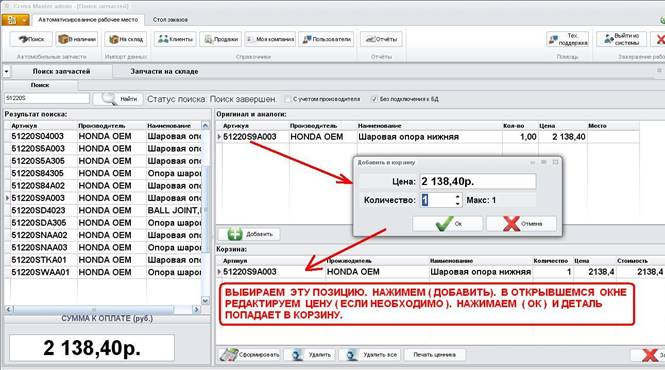Open the orange application menu button
Screen dimensions: 665x370
tap(15, 20)
